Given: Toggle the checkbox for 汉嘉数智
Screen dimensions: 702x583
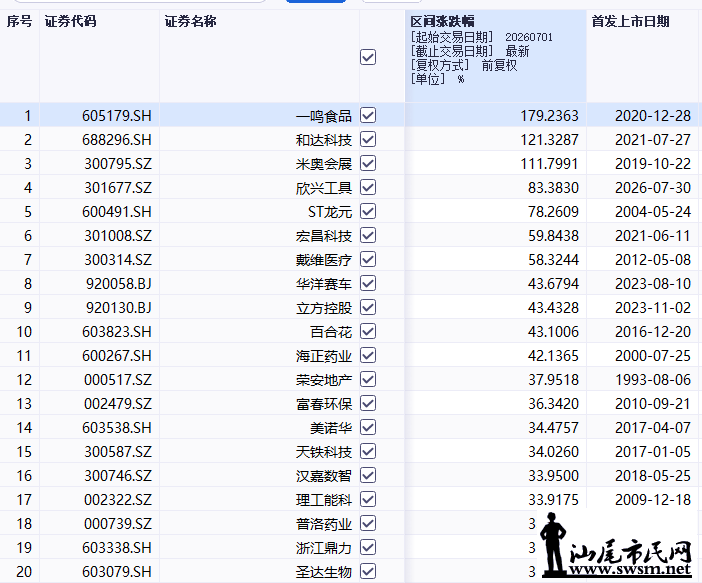Looking at the screenshot, I should point(368,476).
